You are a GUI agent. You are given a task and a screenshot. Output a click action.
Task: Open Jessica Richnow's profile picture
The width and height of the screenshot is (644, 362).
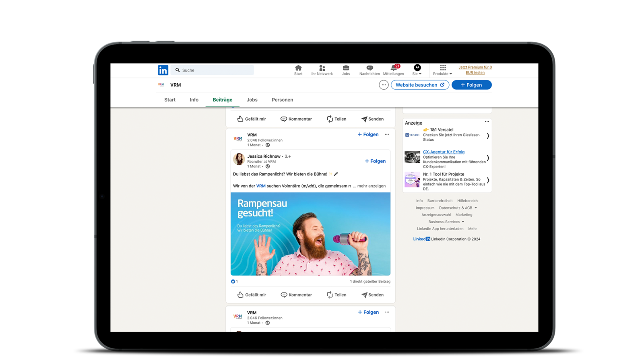click(x=239, y=159)
